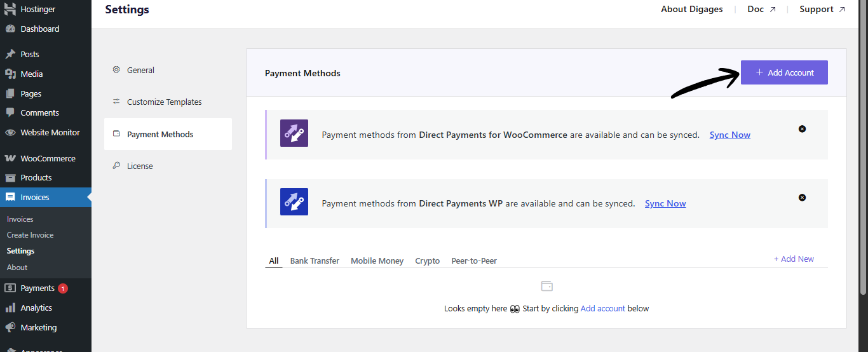Select the About submenu item

coord(17,267)
